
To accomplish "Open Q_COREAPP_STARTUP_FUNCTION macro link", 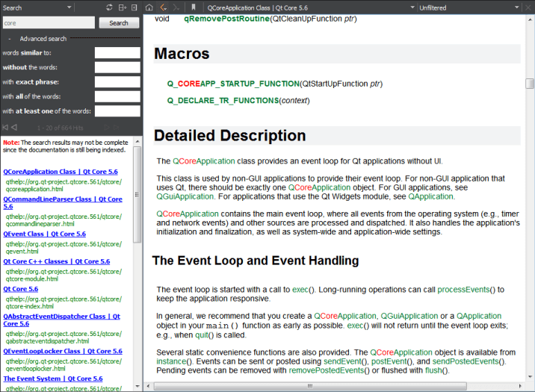I will point(233,84).
